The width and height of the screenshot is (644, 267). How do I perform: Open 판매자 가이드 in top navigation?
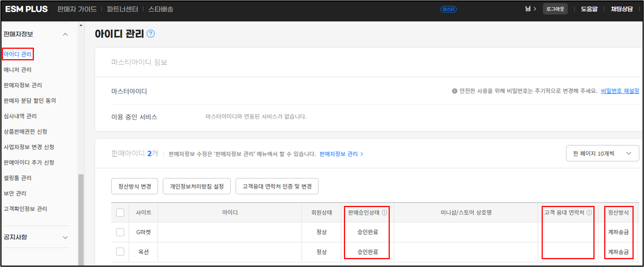click(77, 9)
